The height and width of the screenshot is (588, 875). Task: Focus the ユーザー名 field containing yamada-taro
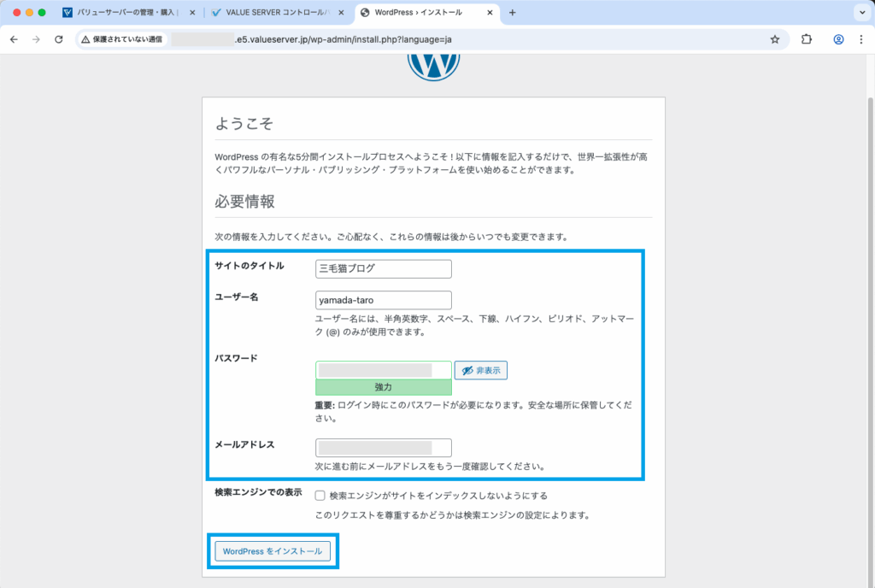pos(383,300)
